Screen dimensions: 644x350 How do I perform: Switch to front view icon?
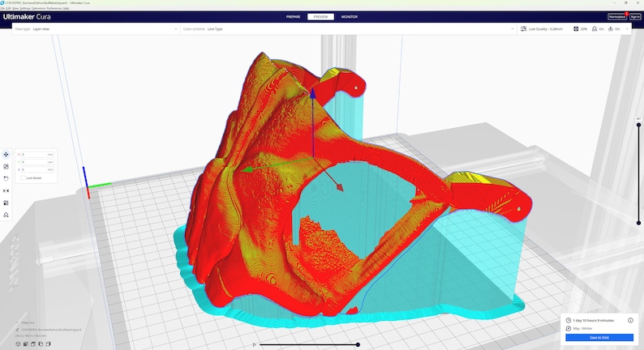click(25, 344)
